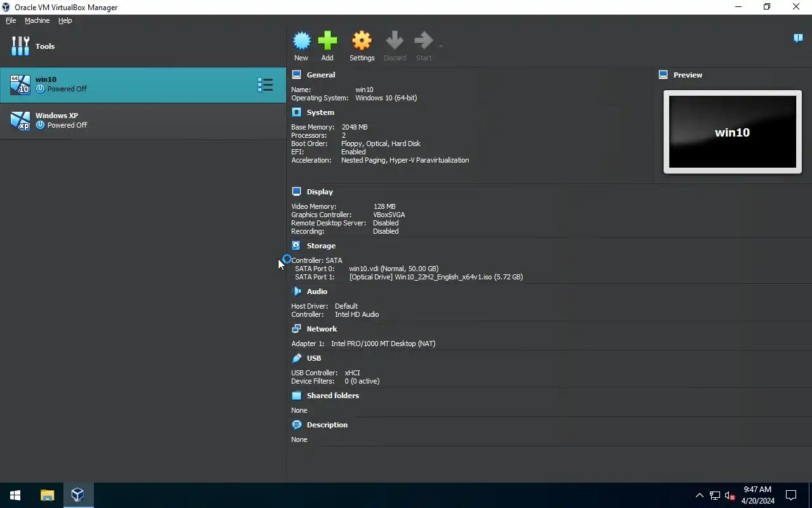Click Intel PRO/1000 MT Desktop adapter text

(x=383, y=344)
